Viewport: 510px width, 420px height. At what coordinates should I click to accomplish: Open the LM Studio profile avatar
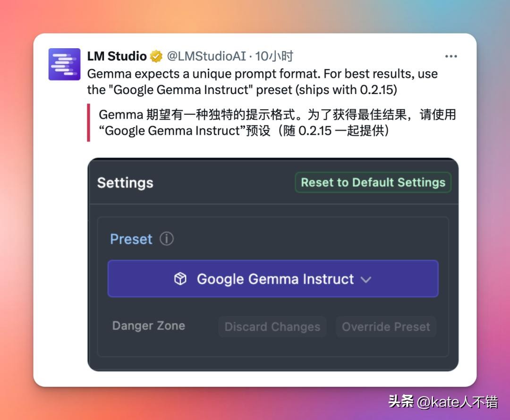pyautogui.click(x=64, y=64)
